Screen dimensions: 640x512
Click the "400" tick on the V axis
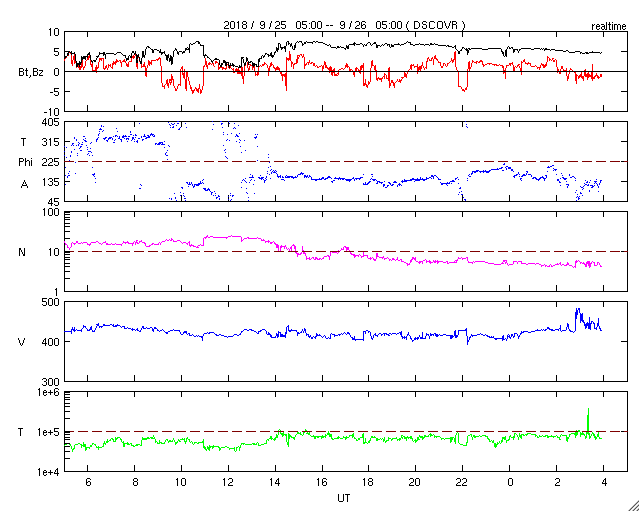click(51, 342)
